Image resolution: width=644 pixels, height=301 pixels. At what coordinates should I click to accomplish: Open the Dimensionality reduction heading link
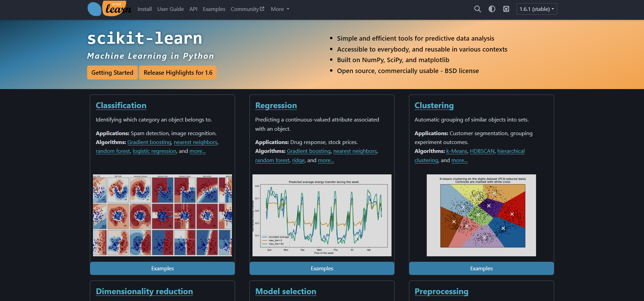point(144,291)
